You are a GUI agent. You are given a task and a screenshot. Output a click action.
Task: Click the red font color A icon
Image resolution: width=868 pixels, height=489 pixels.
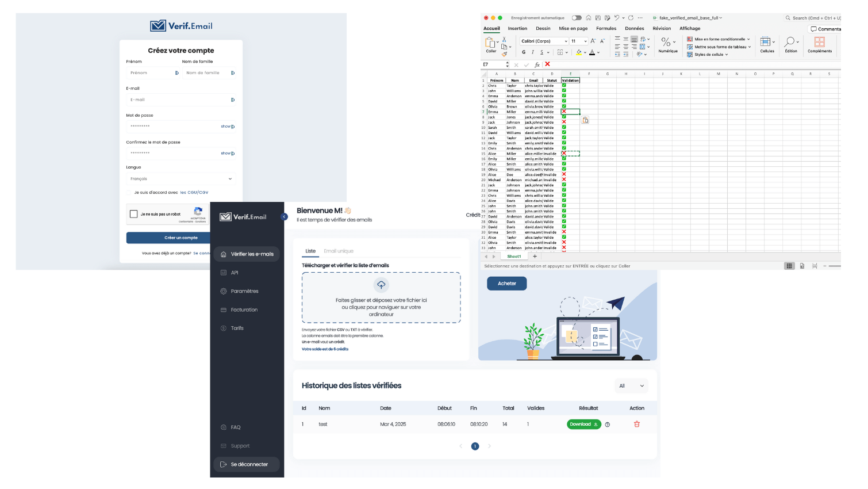(x=592, y=52)
